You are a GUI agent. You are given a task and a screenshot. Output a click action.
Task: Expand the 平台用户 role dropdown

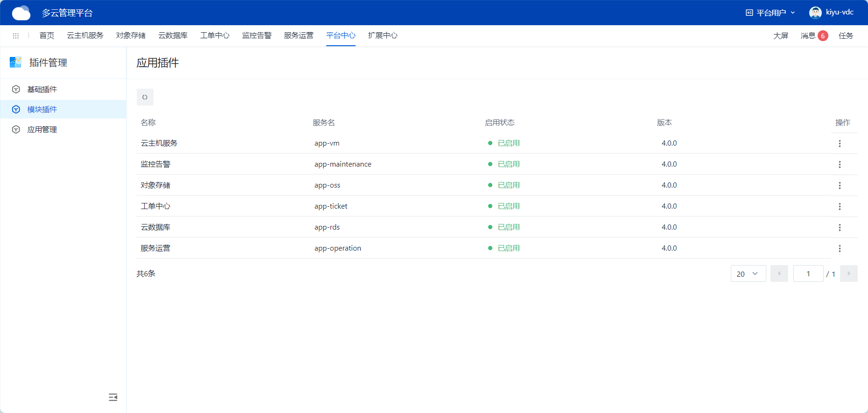click(770, 13)
